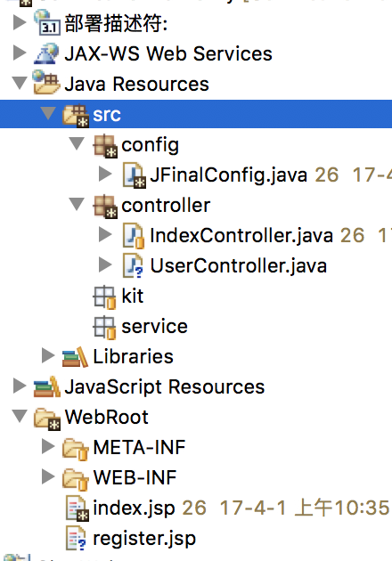The width and height of the screenshot is (392, 561).
Task: Expand the IndexController.java node
Action: [105, 235]
